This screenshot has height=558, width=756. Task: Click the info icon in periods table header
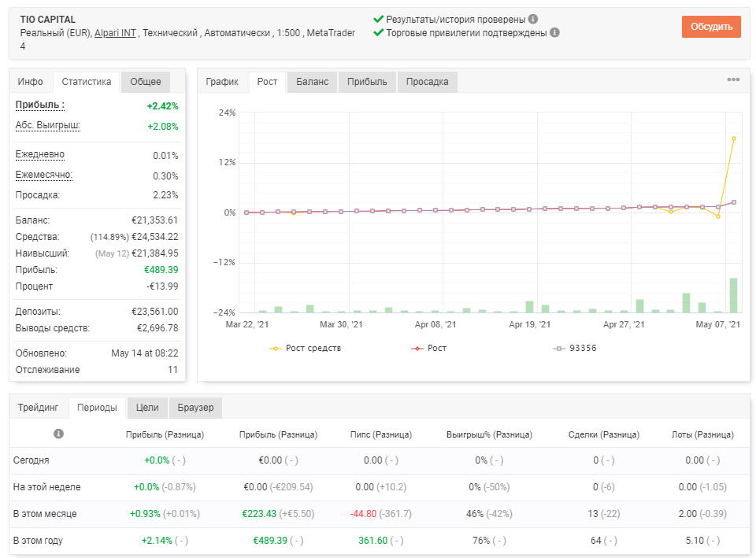pos(58,434)
